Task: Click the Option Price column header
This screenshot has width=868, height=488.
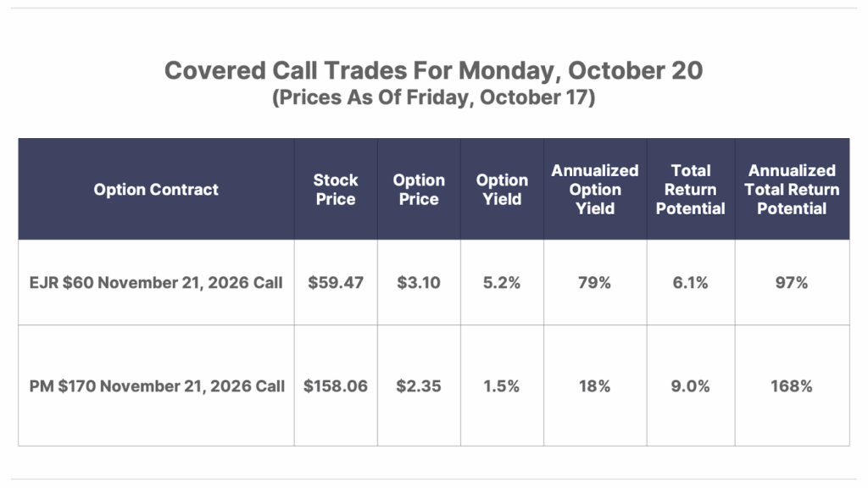Action: (419, 190)
